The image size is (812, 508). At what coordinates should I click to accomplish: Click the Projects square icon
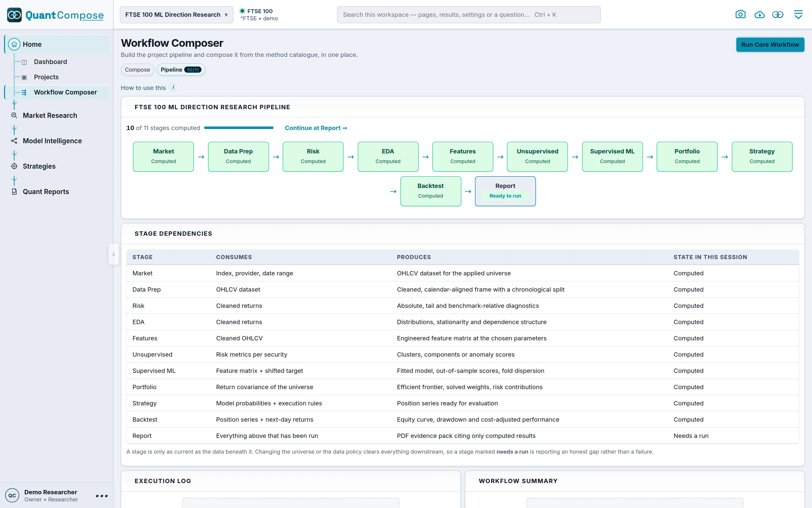click(24, 77)
